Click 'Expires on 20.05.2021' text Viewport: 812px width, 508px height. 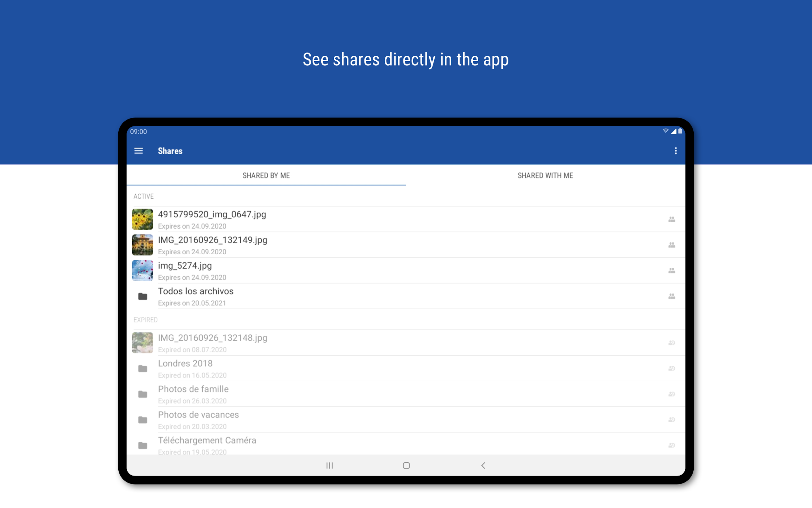pos(192,303)
